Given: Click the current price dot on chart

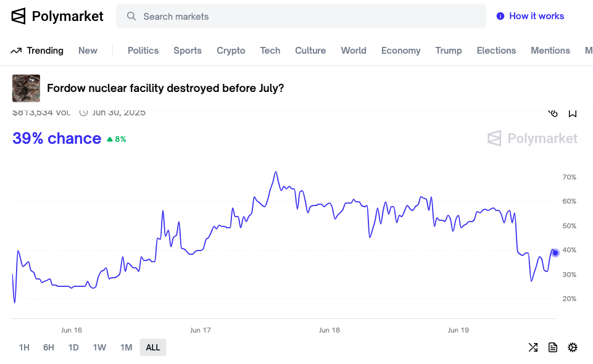Looking at the screenshot, I should point(555,253).
